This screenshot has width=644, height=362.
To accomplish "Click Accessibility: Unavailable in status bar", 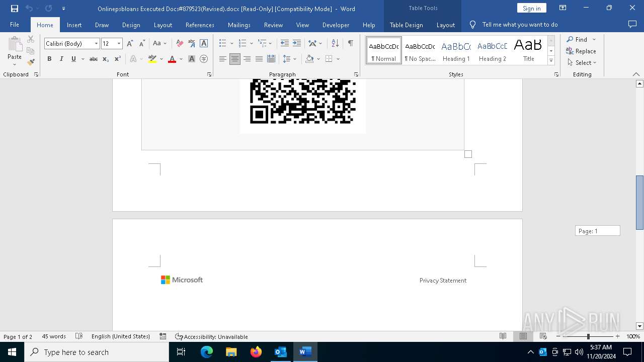I will 211,336.
